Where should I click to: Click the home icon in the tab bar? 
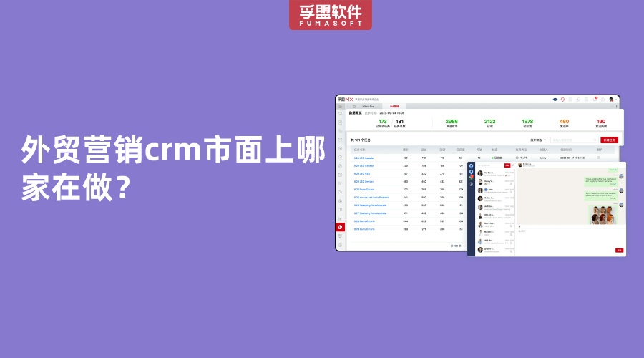pyautogui.click(x=353, y=107)
